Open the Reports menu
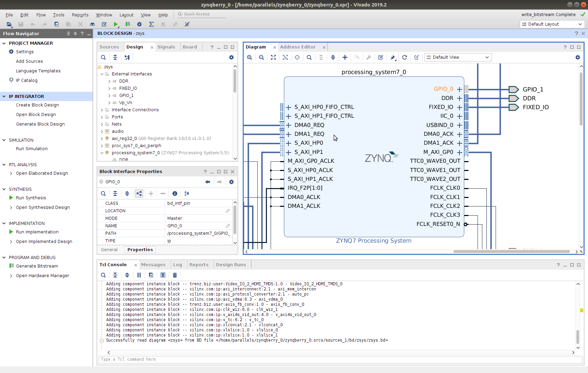Image resolution: width=588 pixels, height=373 pixels. pyautogui.click(x=80, y=15)
